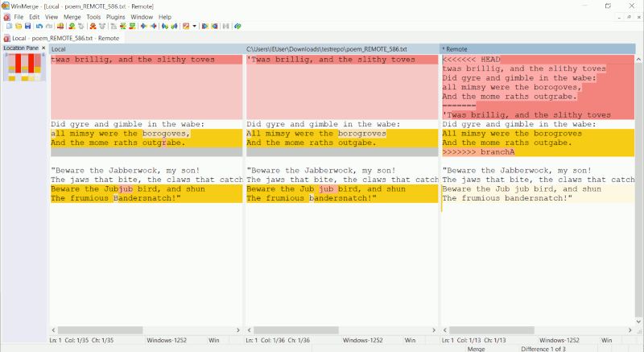The width and height of the screenshot is (644, 352).
Task: Click the WinMerge icon beside the File menu
Action: coord(6,17)
